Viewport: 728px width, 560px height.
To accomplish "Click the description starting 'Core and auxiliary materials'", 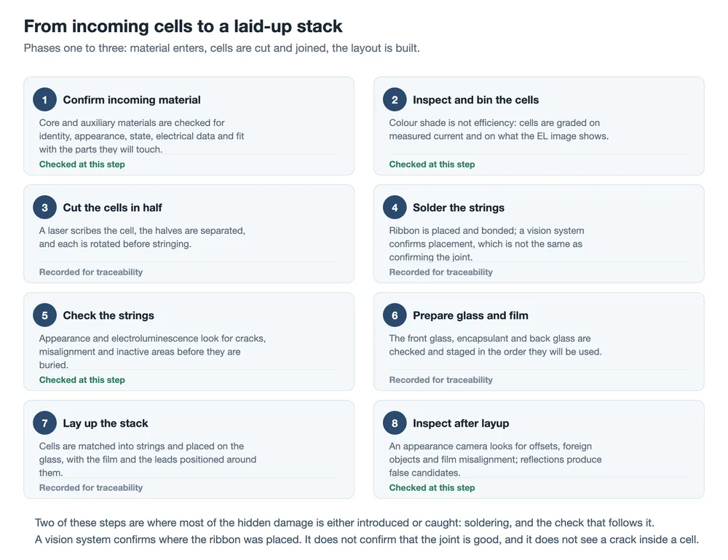I will 142,136.
